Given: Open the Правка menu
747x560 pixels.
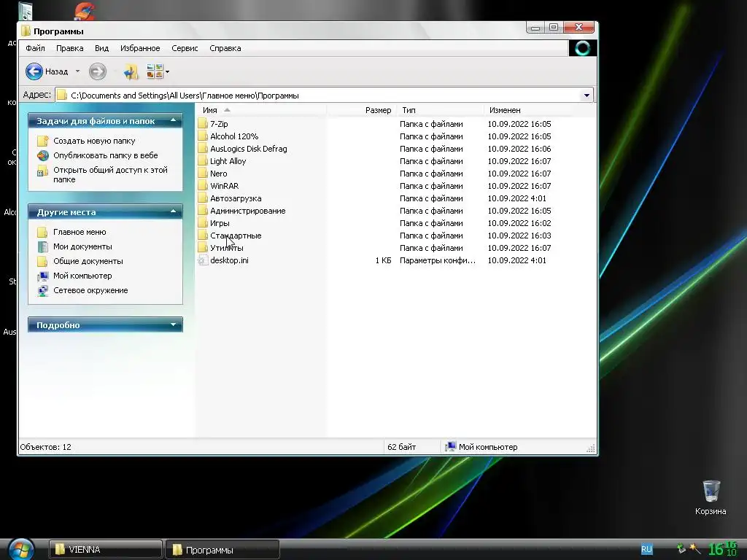Looking at the screenshot, I should point(69,48).
